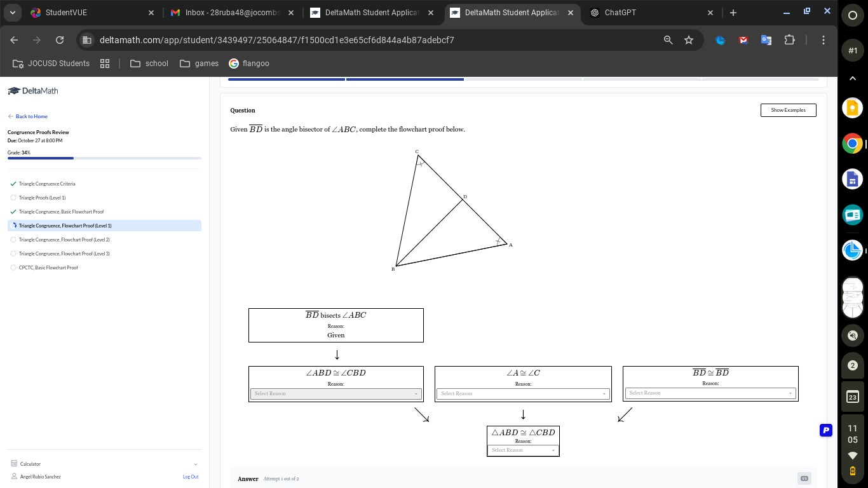Click the blue P floating extension icon
868x488 pixels.
point(826,430)
